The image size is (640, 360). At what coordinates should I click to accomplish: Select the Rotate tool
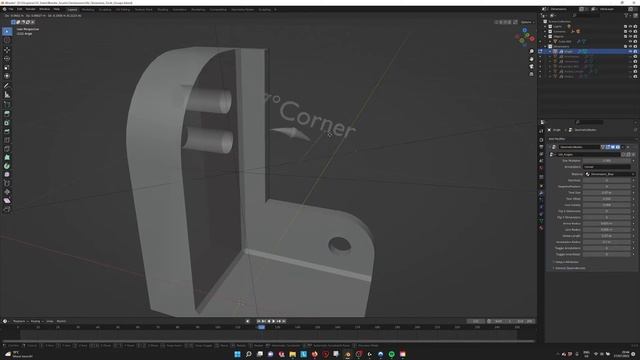[x=7, y=58]
